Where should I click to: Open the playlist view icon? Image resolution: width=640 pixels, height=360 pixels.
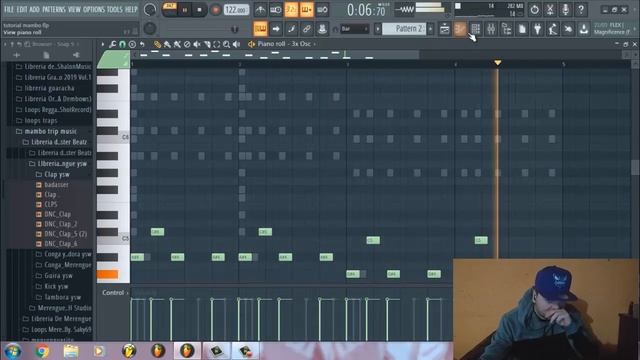(x=444, y=29)
